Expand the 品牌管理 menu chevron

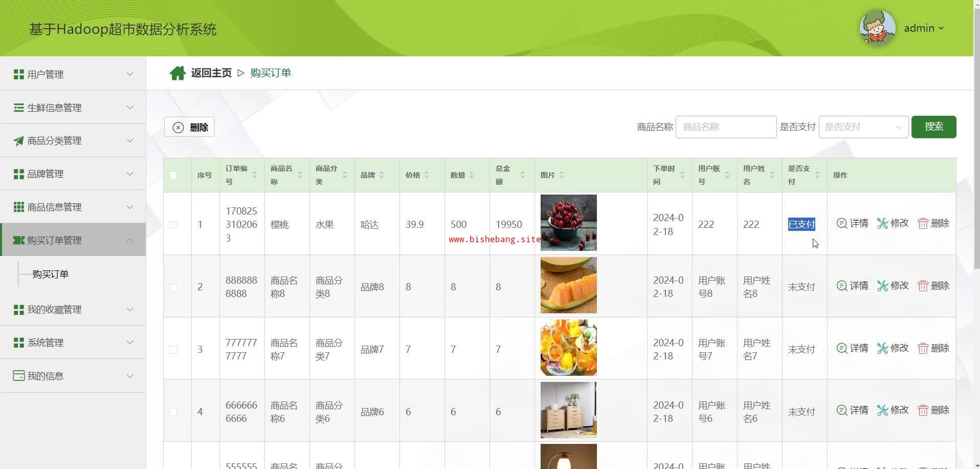(x=130, y=174)
